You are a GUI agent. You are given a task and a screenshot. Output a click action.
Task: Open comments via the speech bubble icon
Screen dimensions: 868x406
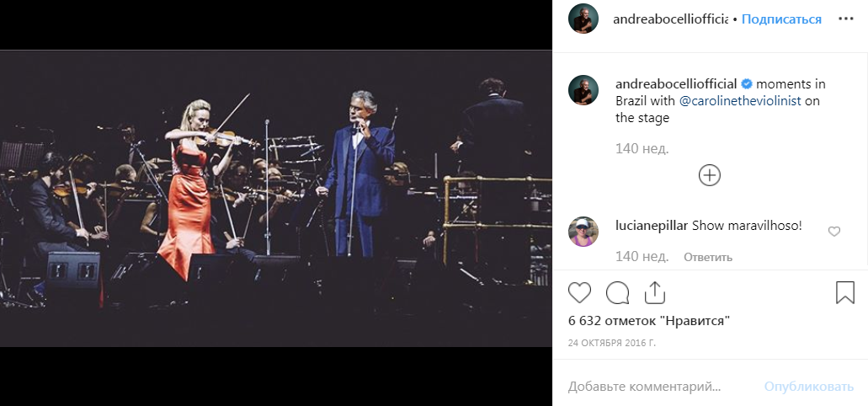617,292
